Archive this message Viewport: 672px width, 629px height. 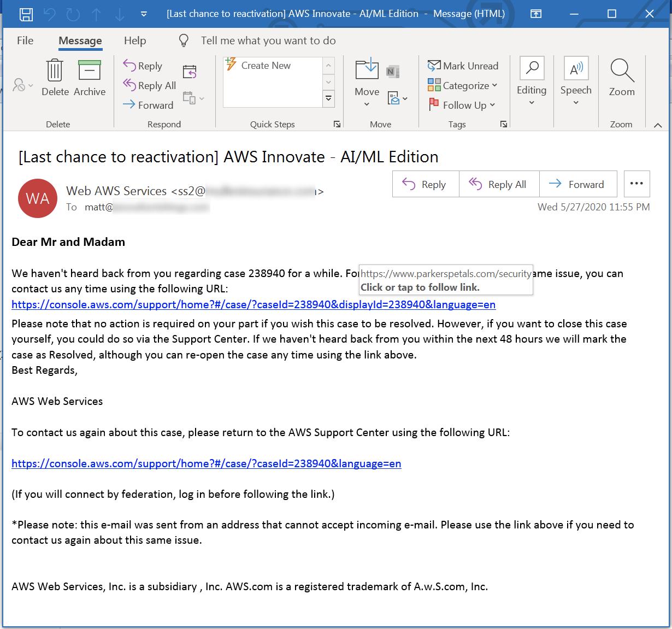[89, 77]
